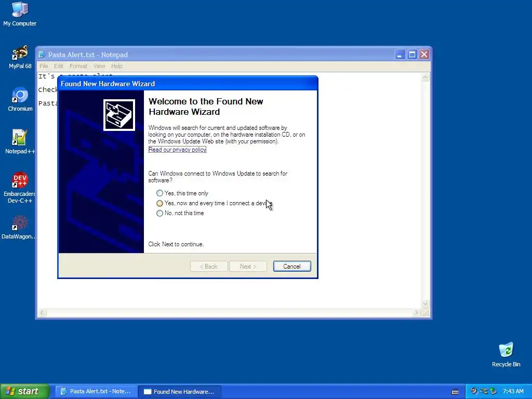Click the first system tray icon
The width and height of the screenshot is (532, 399).
coord(474,391)
